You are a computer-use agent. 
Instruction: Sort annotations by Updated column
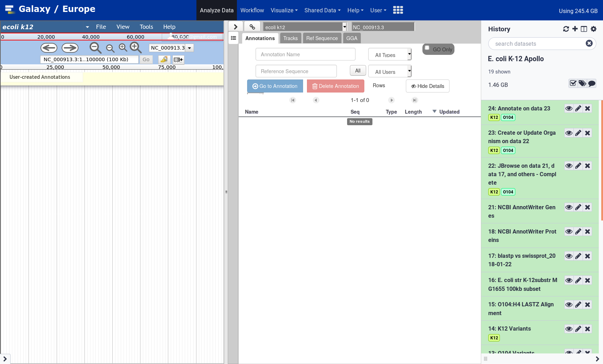[x=449, y=112]
